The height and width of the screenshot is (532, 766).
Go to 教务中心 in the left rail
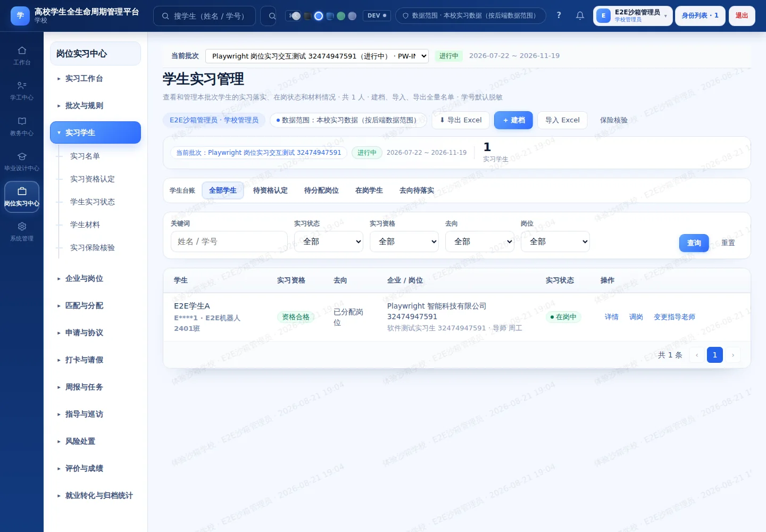22,127
